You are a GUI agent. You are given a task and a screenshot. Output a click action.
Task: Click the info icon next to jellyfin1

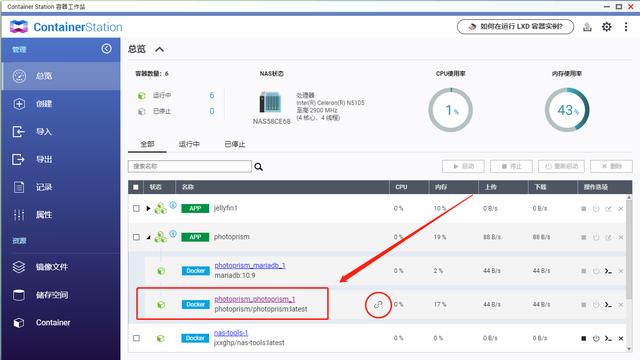click(x=173, y=205)
